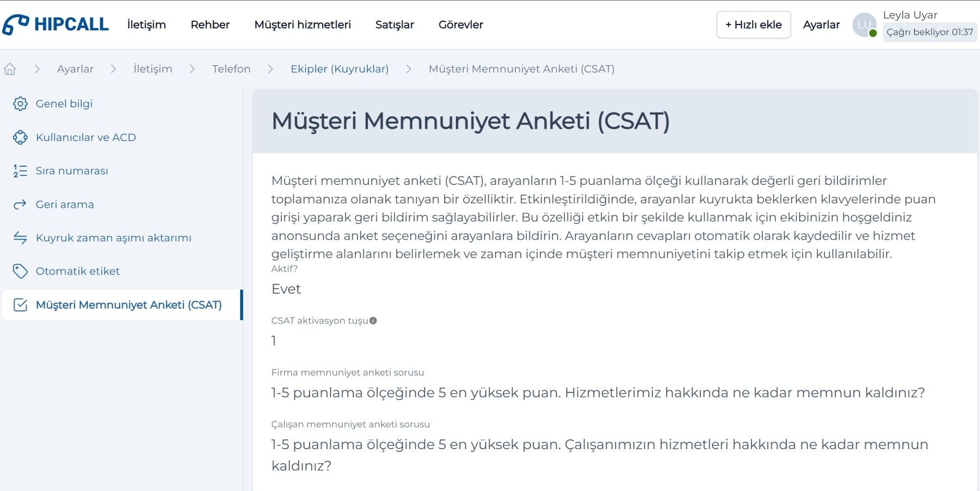Click the Hizmetlerimiz hakkında question text
980x491 pixels.
598,393
